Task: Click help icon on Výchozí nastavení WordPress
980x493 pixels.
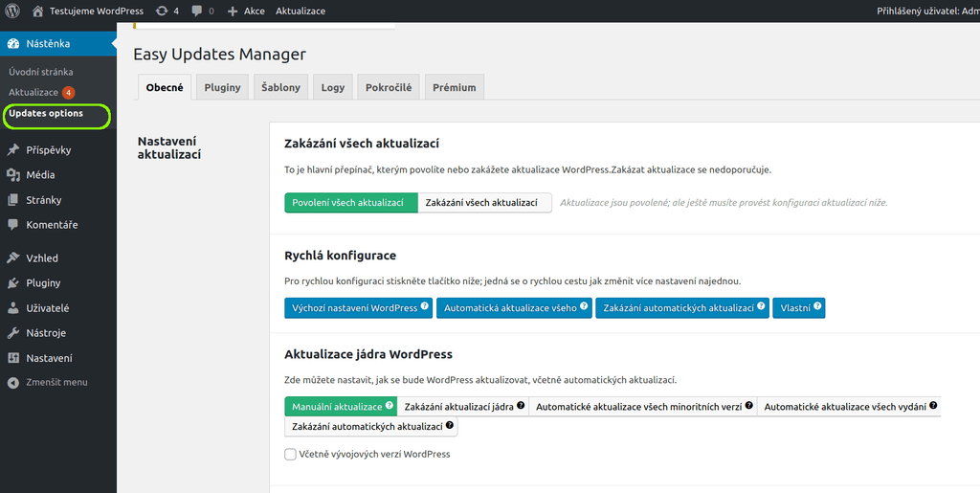Action: (x=424, y=306)
